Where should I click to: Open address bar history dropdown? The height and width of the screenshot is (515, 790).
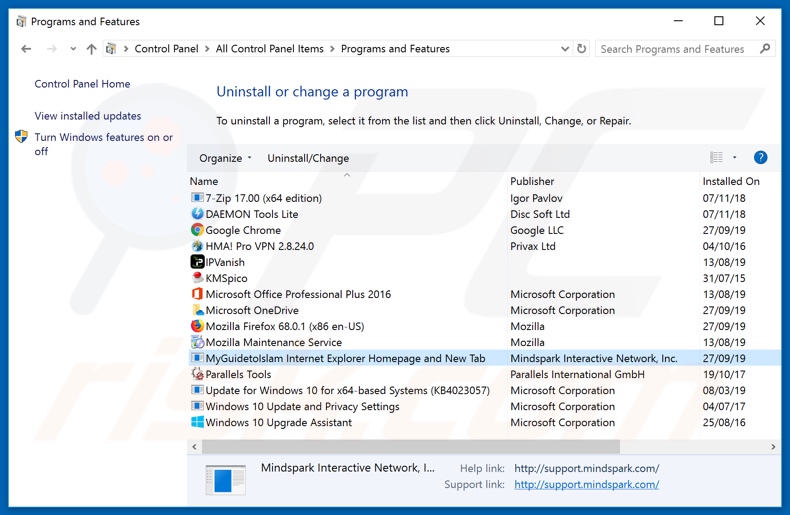pyautogui.click(x=565, y=49)
